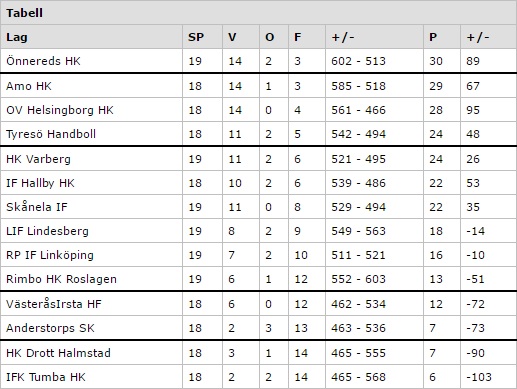The image size is (517, 389).
Task: Open HK Varberg team entry
Action: coord(38,159)
